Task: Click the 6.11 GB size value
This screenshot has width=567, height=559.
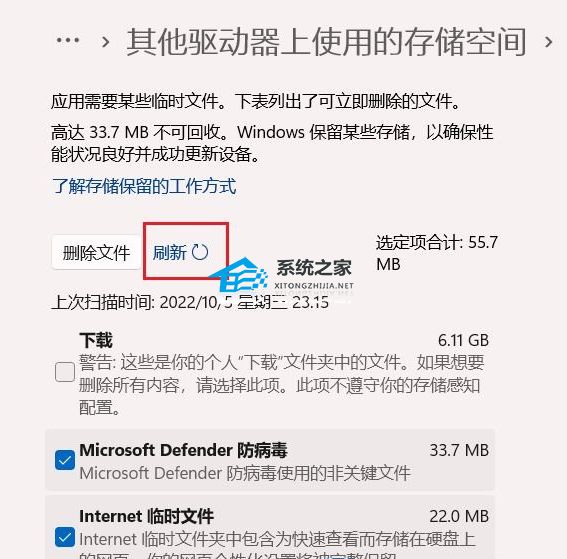Action: [x=463, y=340]
